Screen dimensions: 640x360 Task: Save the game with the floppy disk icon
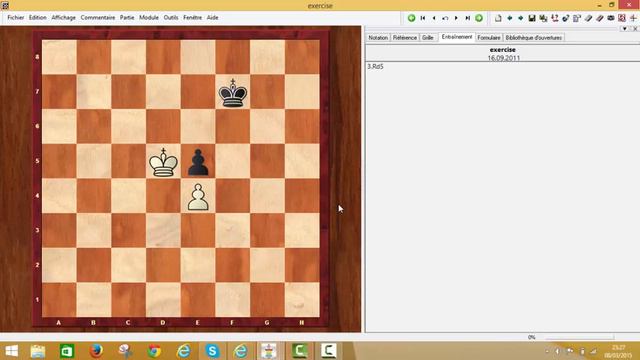pos(532,18)
